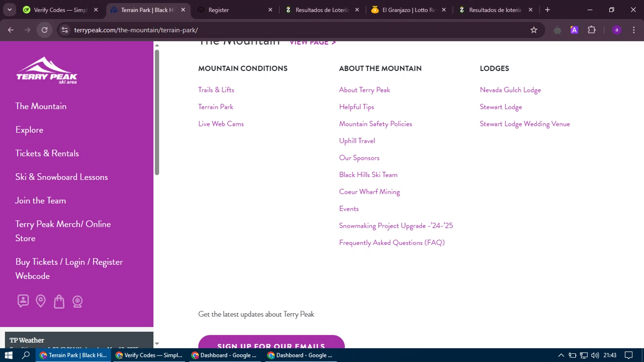The height and width of the screenshot is (362, 644).
Task: Open Snowmaking Project Upgrade -'24-'25 link
Action: tap(396, 225)
